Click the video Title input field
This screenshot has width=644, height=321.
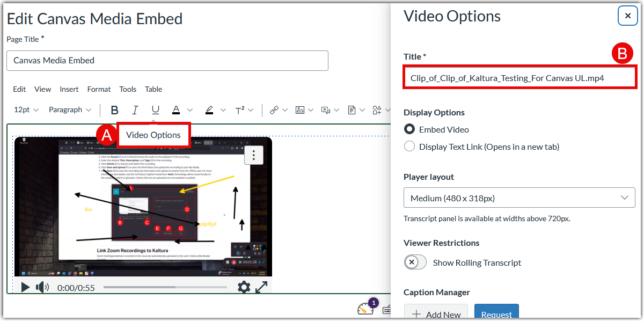tap(519, 78)
